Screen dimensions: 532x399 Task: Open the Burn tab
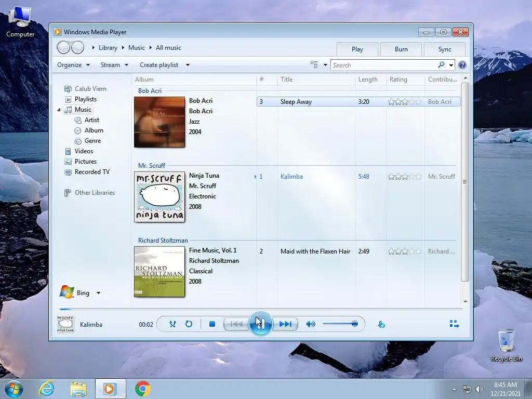coord(401,49)
